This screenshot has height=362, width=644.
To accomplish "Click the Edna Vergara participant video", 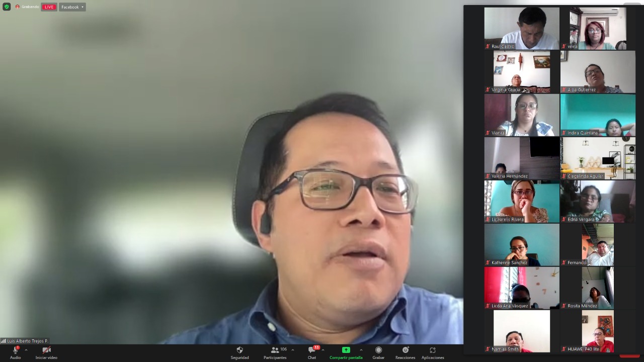I will (598, 201).
